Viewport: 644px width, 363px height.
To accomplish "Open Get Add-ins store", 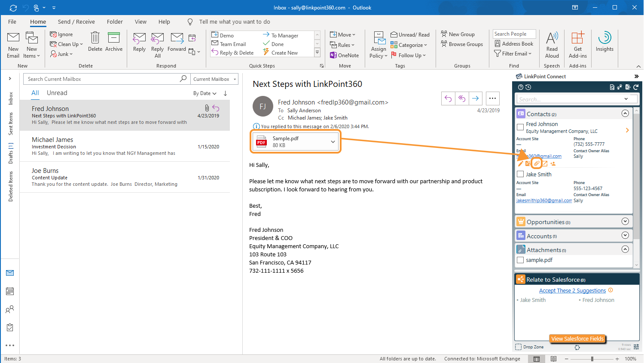I will click(x=578, y=45).
